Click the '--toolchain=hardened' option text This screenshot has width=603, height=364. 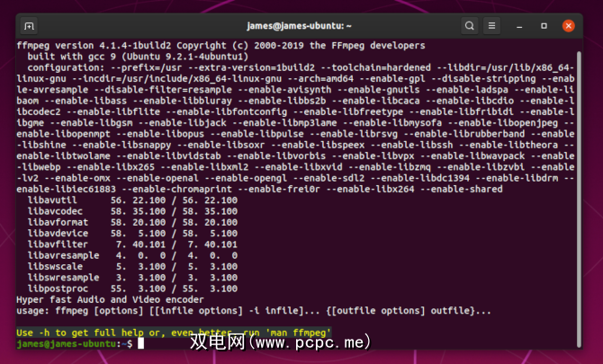pos(375,68)
